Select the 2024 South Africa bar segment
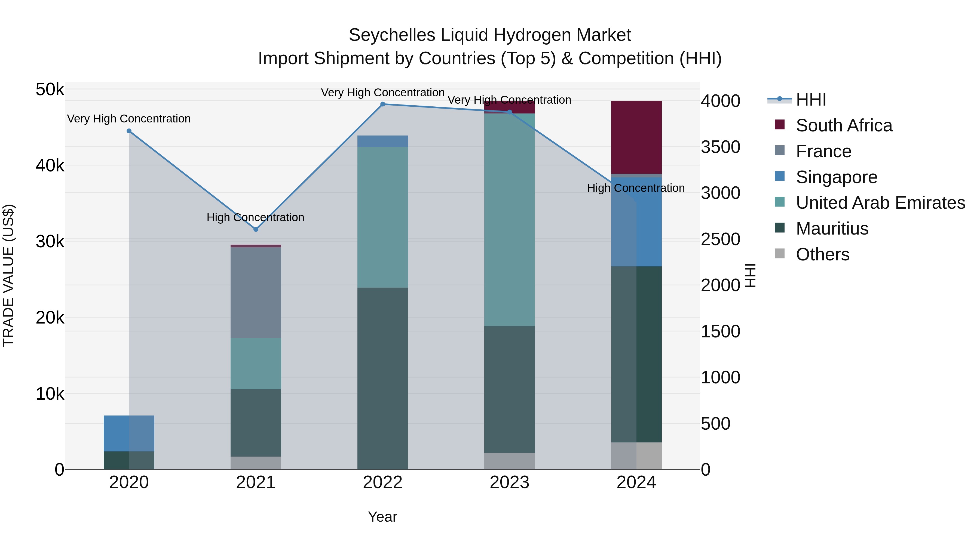Screen dimensions: 980x551 pos(636,137)
